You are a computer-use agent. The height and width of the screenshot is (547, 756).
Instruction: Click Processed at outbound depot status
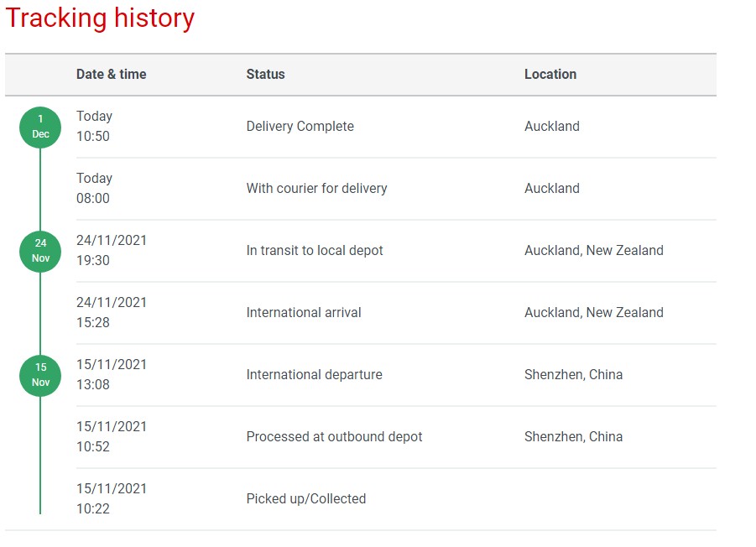point(334,436)
